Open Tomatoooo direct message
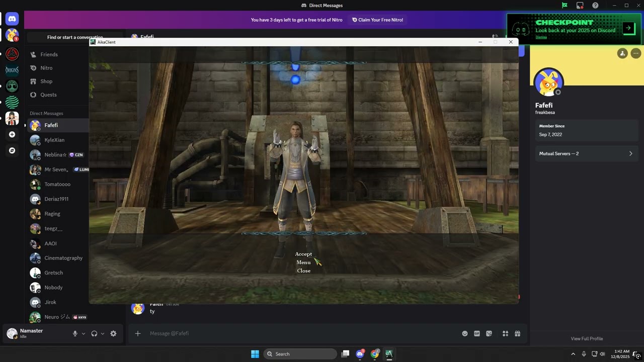 point(58,184)
